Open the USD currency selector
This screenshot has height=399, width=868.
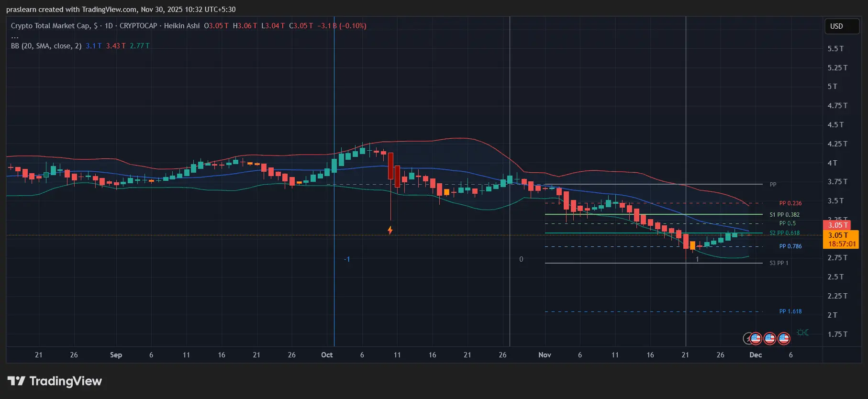[841, 26]
